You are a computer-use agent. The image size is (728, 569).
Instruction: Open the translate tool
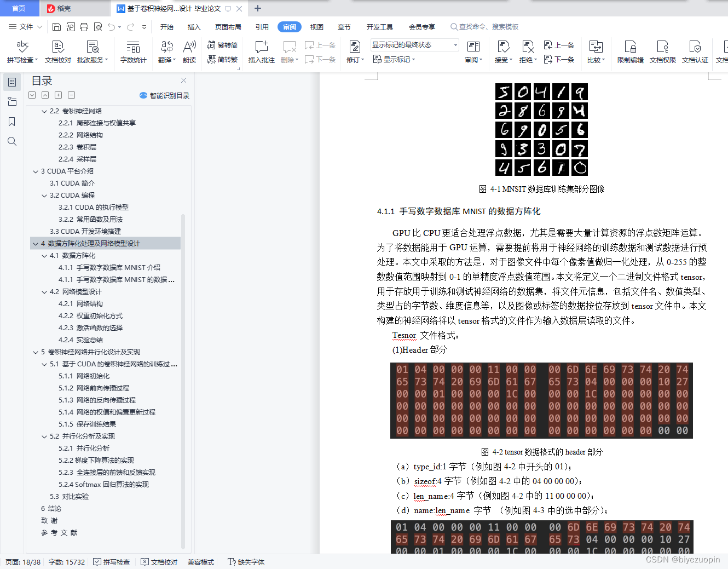click(167, 51)
